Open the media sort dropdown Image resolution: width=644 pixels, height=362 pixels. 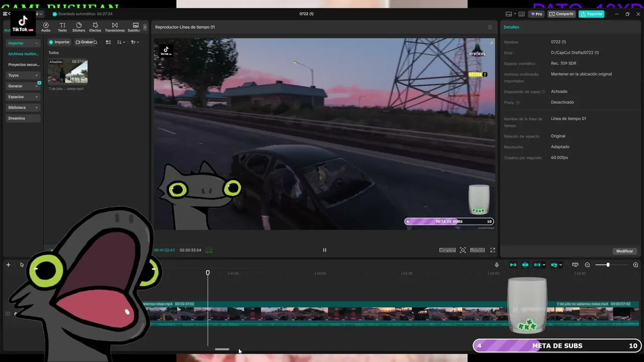click(121, 42)
